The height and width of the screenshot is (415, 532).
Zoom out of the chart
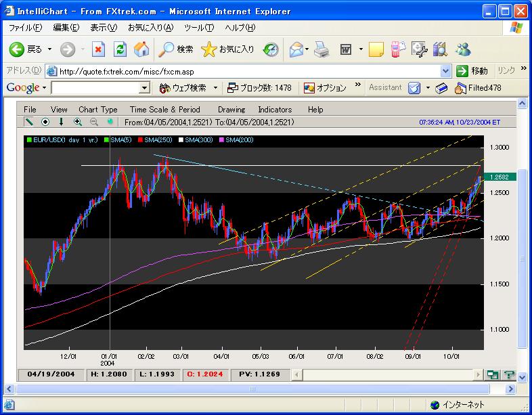[x=94, y=122]
